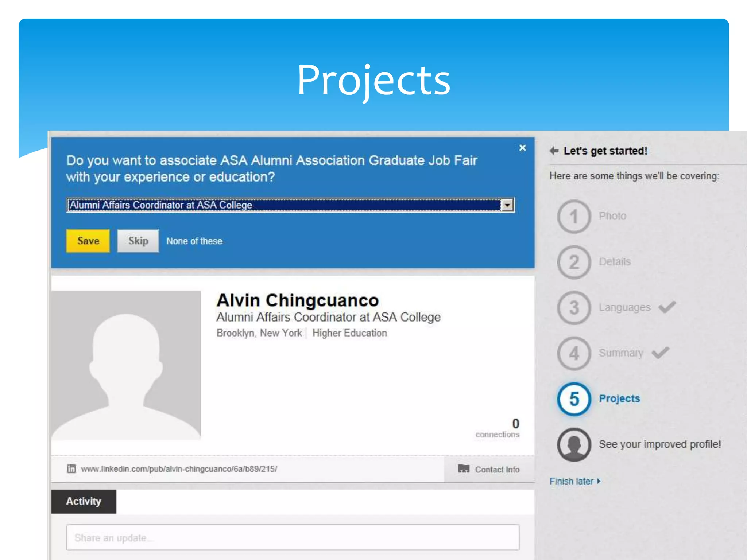This screenshot has height=560, width=747.
Task: Close the project association dialog
Action: (x=522, y=148)
